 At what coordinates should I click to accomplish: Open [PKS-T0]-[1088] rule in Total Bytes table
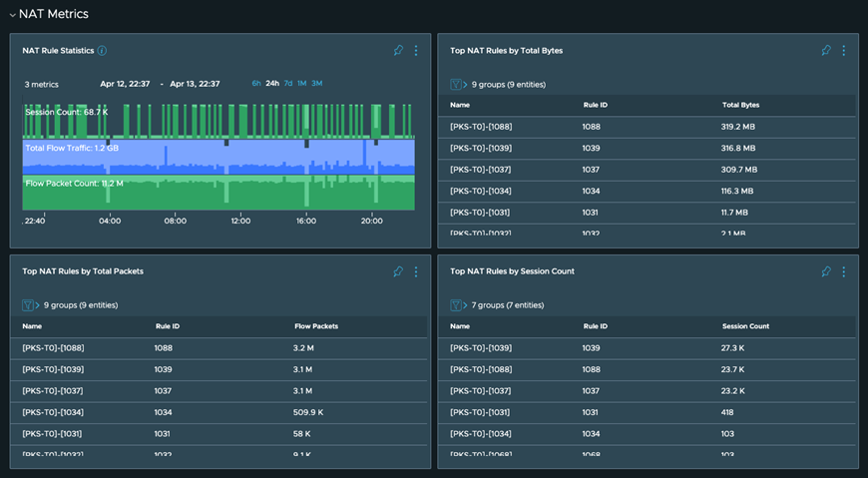(x=481, y=127)
